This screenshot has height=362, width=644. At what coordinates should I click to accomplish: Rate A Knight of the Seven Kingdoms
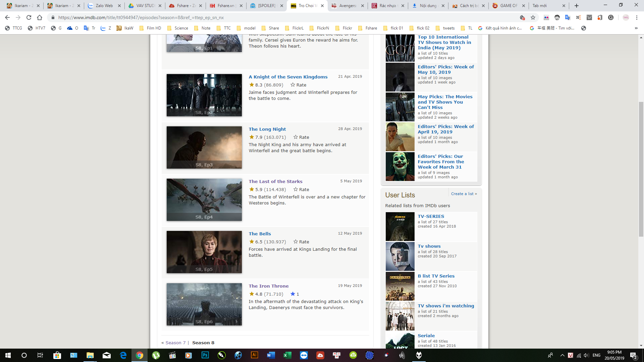pos(298,85)
